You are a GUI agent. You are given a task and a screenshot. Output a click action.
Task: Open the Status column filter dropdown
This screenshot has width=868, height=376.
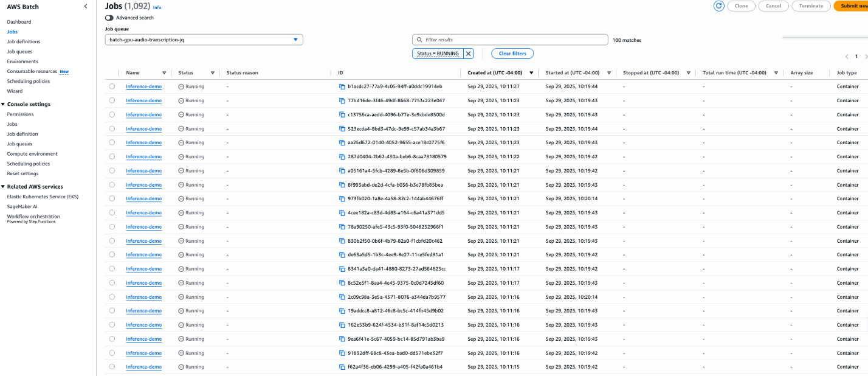pyautogui.click(x=213, y=72)
